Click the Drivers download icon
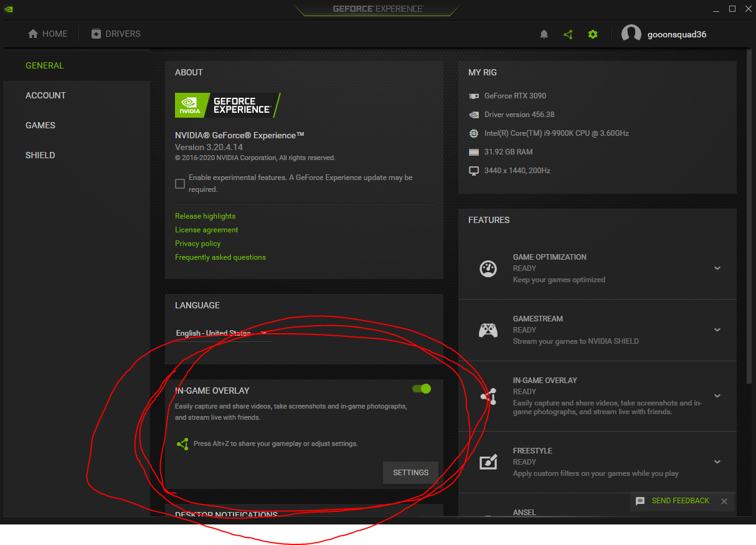Image resolution: width=756 pixels, height=545 pixels. pyautogui.click(x=96, y=34)
